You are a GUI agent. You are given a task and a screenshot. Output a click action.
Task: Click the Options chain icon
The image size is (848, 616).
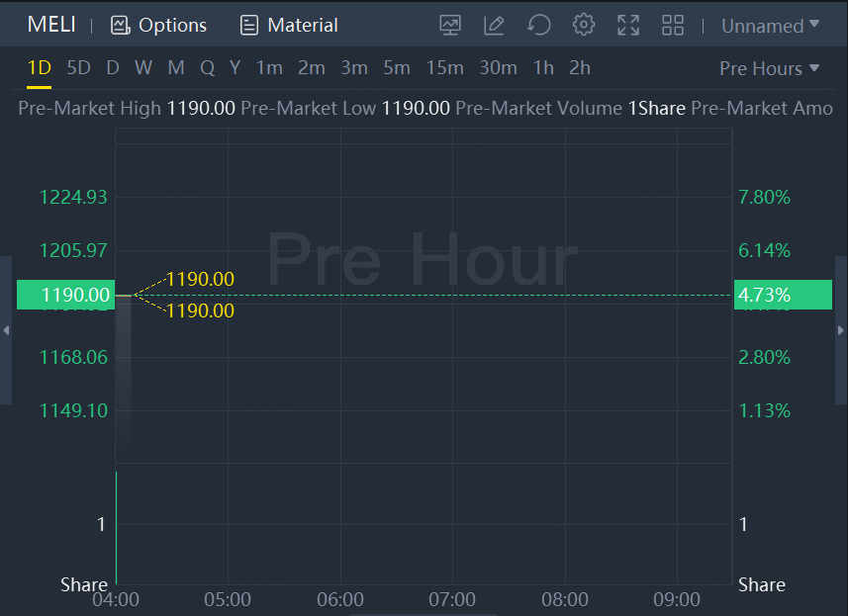click(120, 26)
